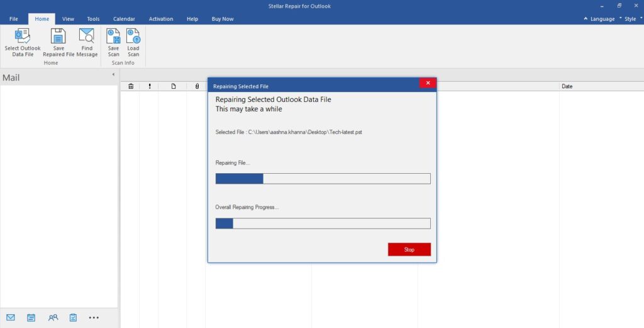Collapse the Mail pane with the arrow
Viewport: 644px width, 328px height.
pos(113,74)
